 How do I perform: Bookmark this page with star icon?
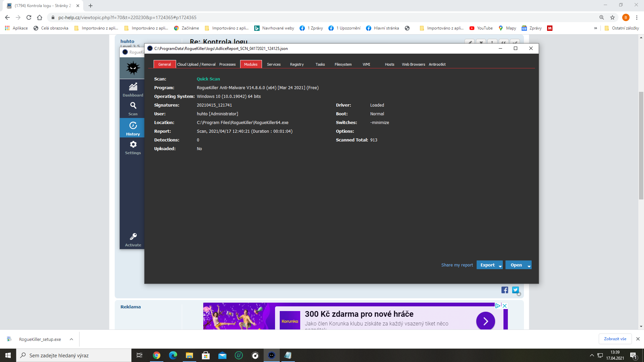point(612,17)
